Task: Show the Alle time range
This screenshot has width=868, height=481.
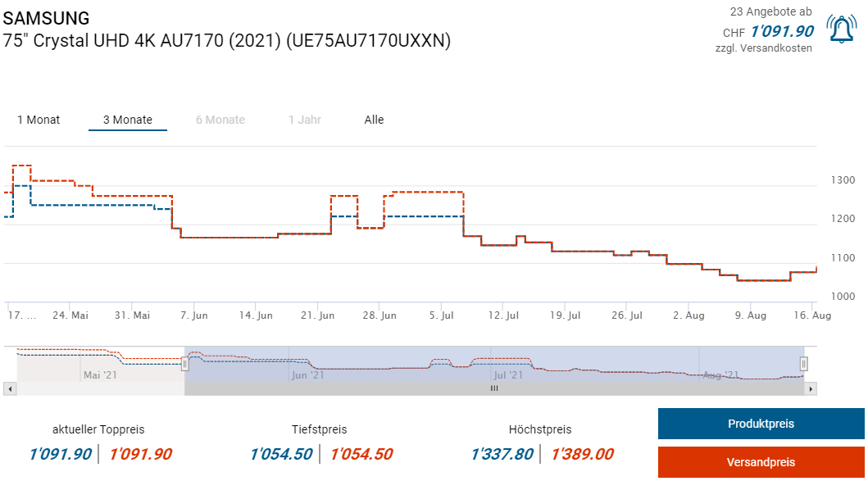Action: [x=374, y=120]
